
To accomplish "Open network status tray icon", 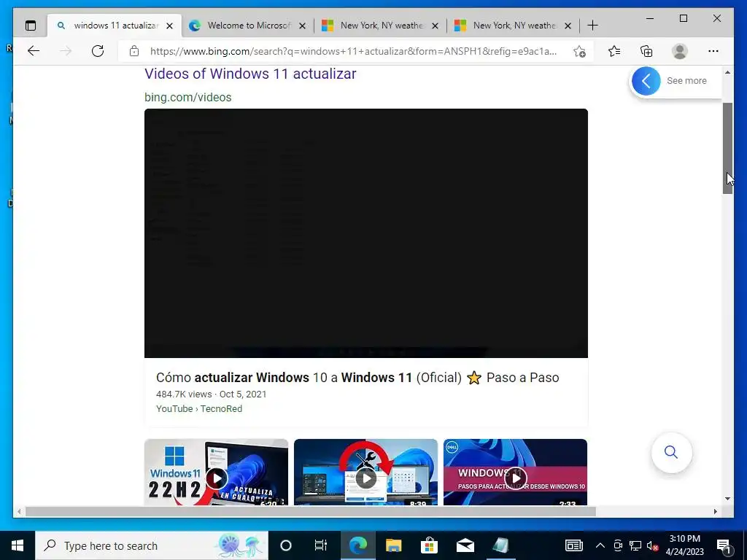I will [635, 545].
